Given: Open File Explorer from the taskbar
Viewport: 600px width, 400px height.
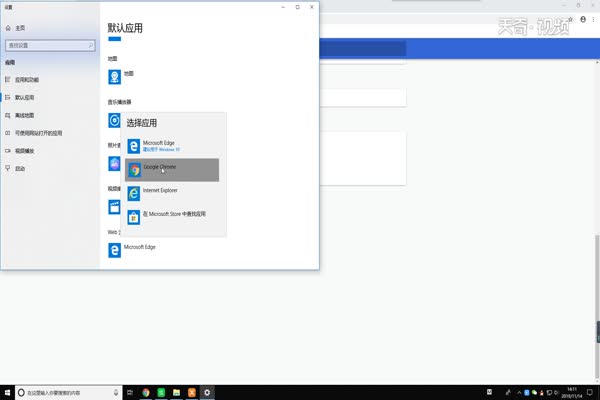Looking at the screenshot, I should tap(176, 392).
